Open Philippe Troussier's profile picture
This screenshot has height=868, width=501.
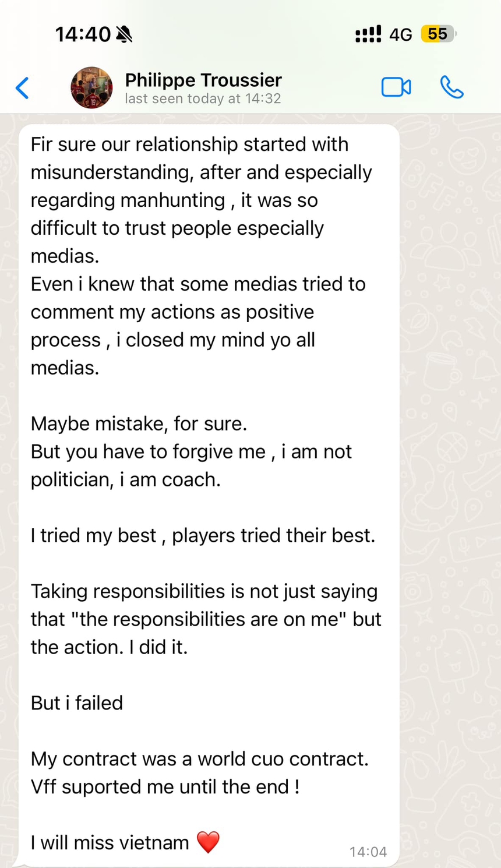click(x=91, y=88)
